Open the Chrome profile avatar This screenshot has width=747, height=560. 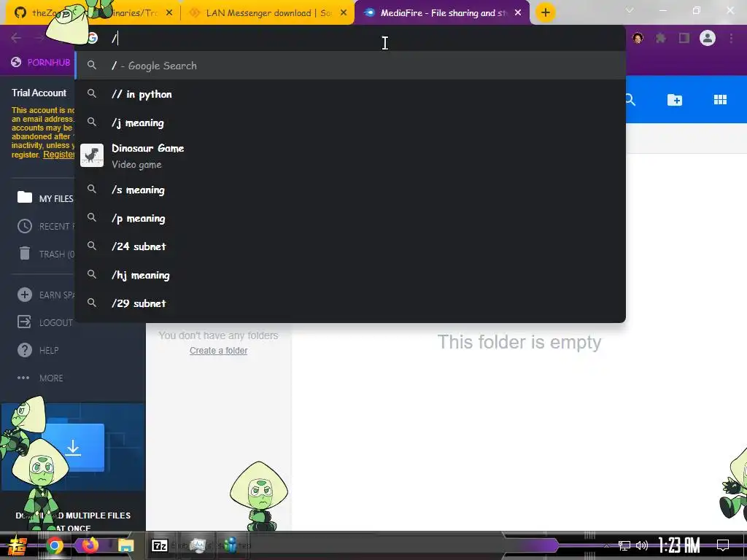click(x=708, y=38)
